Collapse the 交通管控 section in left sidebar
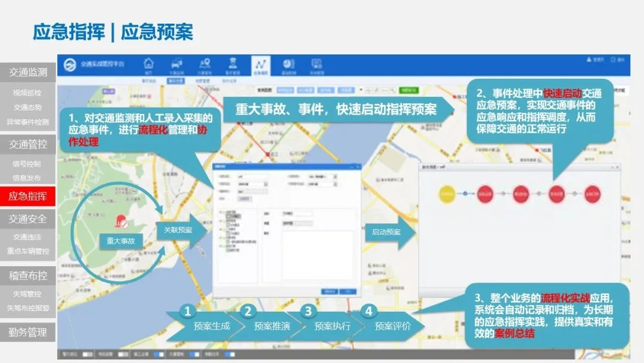Screen dimensions: 644x363 pos(30,144)
